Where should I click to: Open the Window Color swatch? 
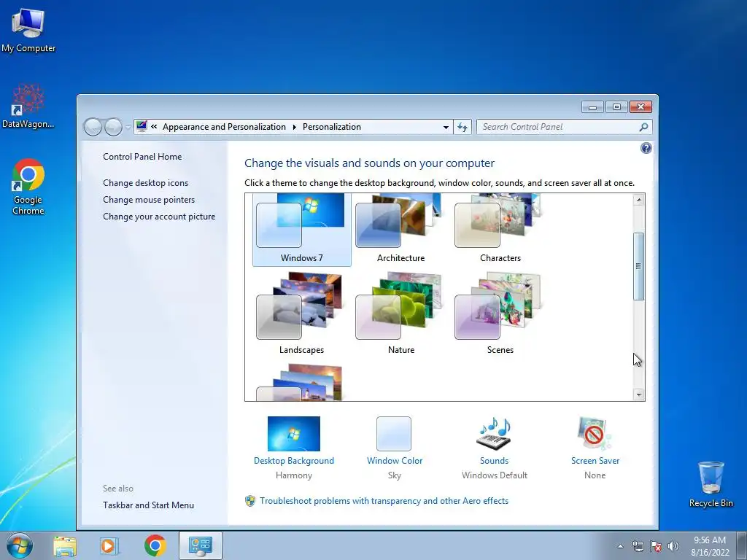tap(393, 433)
